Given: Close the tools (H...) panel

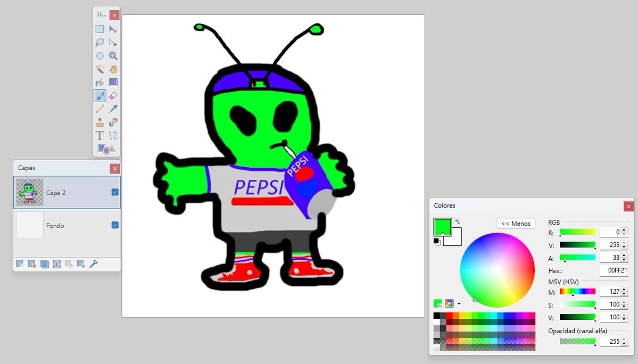Looking at the screenshot, I should tap(114, 15).
